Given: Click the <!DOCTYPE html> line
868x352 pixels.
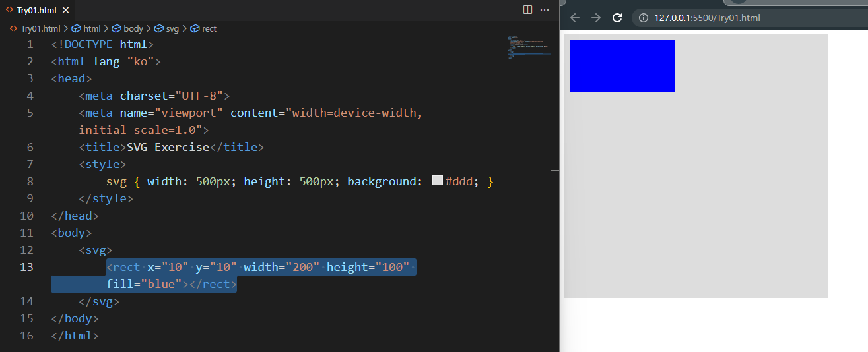Looking at the screenshot, I should tap(102, 44).
